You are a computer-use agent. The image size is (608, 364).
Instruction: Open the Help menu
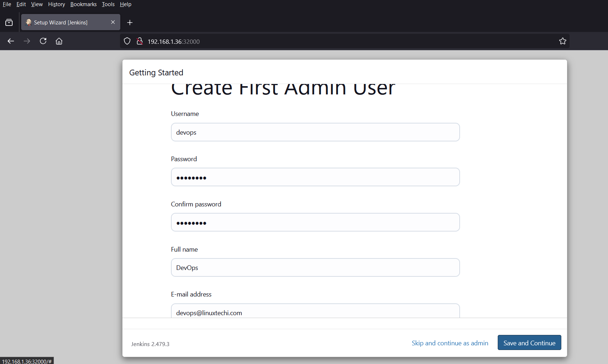tap(126, 4)
